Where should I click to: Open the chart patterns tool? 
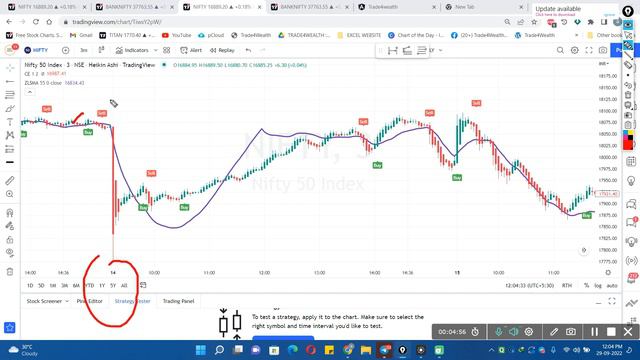coord(10,135)
